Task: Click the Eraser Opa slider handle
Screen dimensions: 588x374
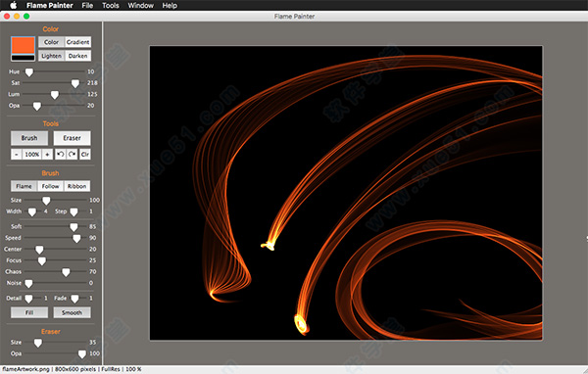Action: click(x=82, y=353)
